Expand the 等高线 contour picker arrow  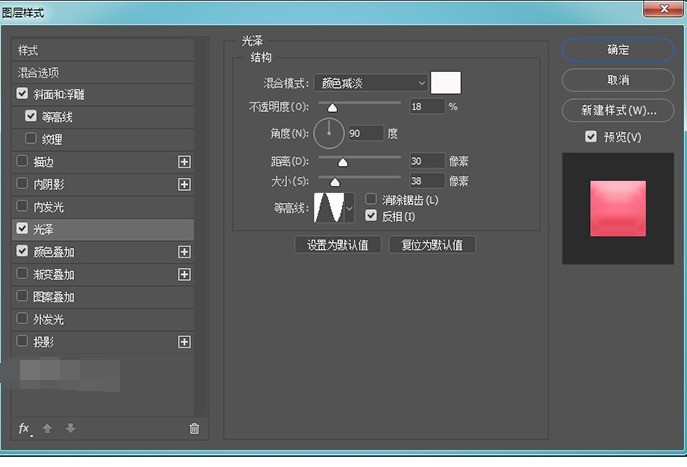click(x=349, y=209)
